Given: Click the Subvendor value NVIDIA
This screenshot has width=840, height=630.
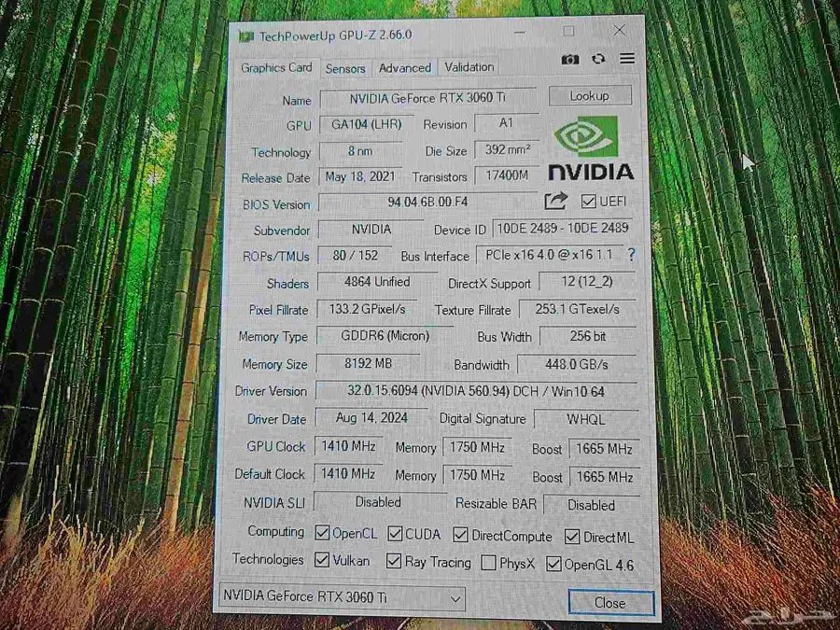Looking at the screenshot, I should tap(371, 230).
